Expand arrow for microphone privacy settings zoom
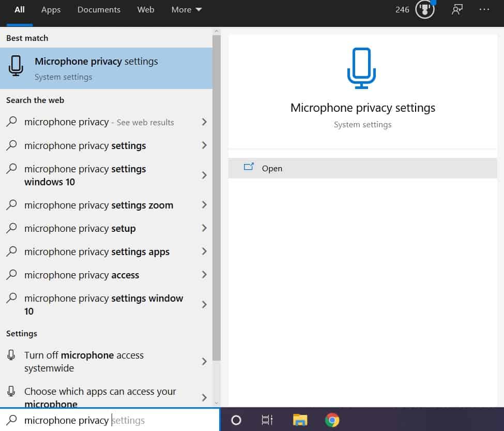This screenshot has height=431, width=504. click(x=204, y=205)
